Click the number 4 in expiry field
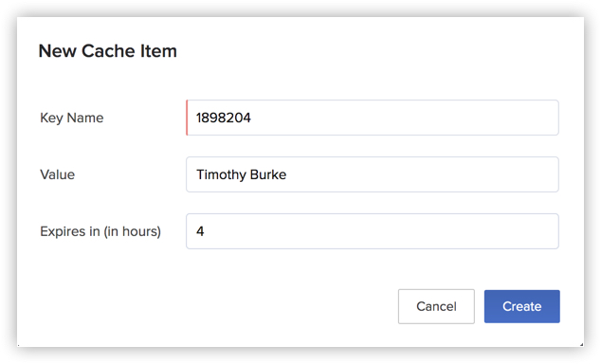This screenshot has height=364, width=601. 200,231
